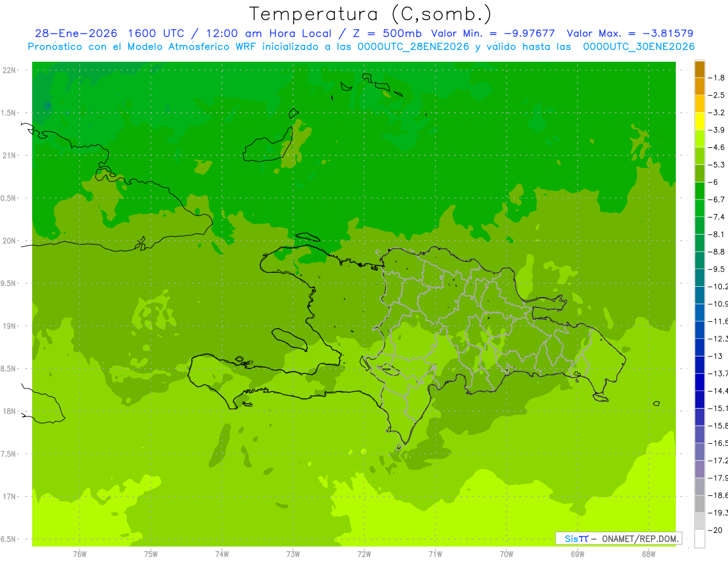Click the brown-orange legend swatch above -1.8
The width and height of the screenshot is (728, 562).
pos(699,70)
